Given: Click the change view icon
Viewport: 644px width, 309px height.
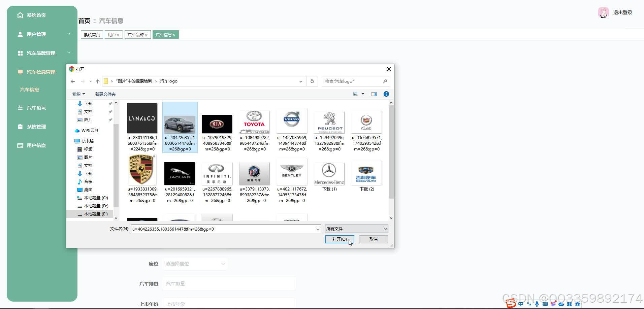Looking at the screenshot, I should tap(356, 94).
